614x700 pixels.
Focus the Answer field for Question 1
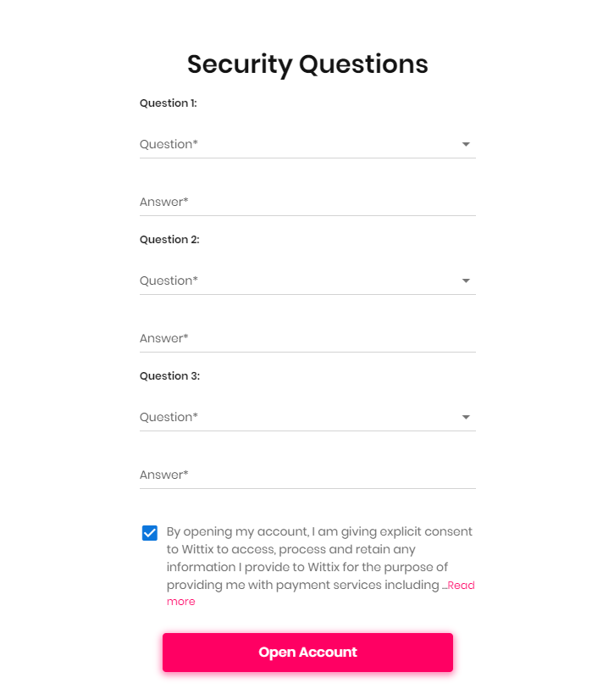point(307,203)
